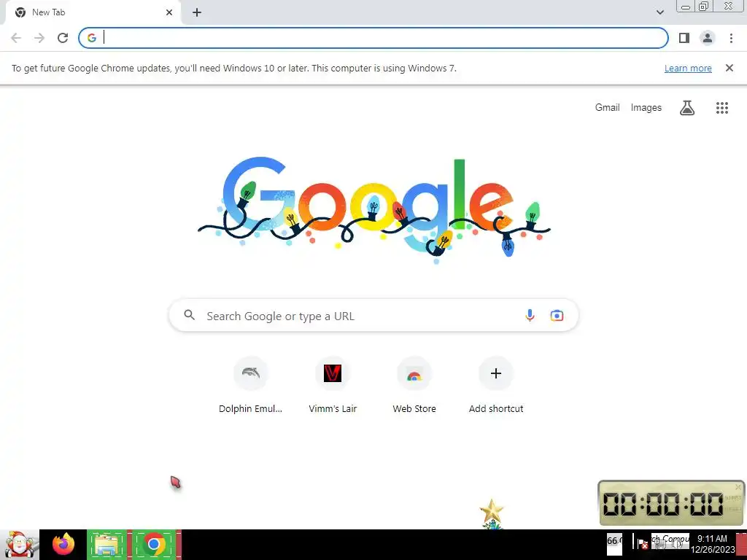Click Add shortcut tile
The height and width of the screenshot is (560, 747).
(x=496, y=385)
